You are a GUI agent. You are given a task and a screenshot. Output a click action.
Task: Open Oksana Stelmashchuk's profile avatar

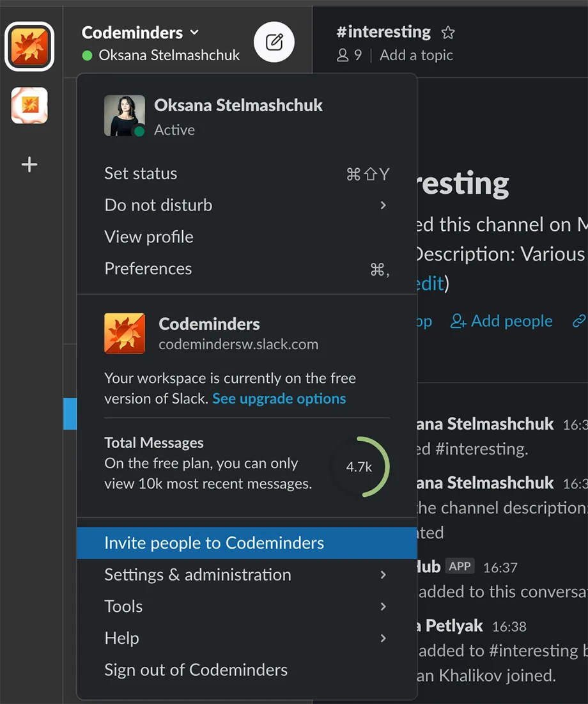124,117
